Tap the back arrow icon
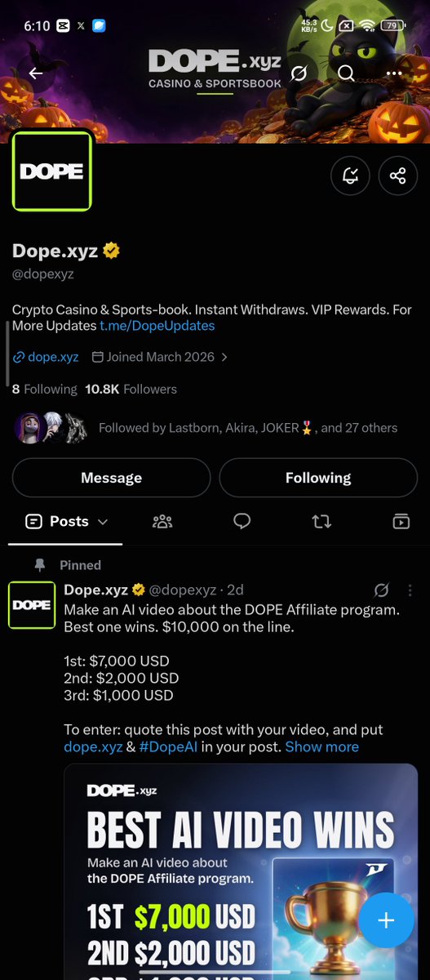The width and height of the screenshot is (430, 980). 36,73
